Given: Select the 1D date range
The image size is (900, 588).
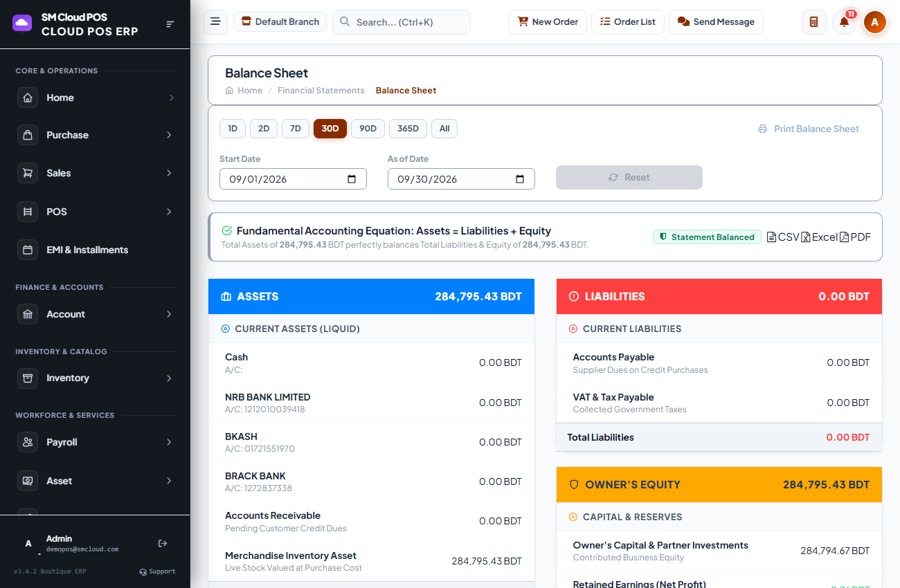Looking at the screenshot, I should (x=233, y=129).
